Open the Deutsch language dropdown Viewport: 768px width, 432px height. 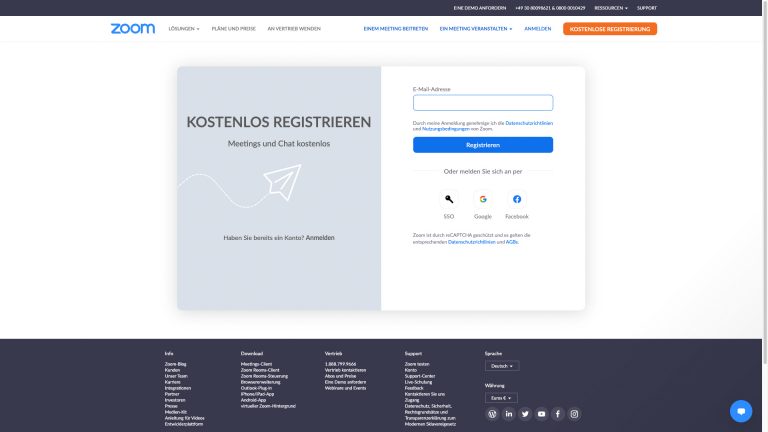(x=502, y=366)
